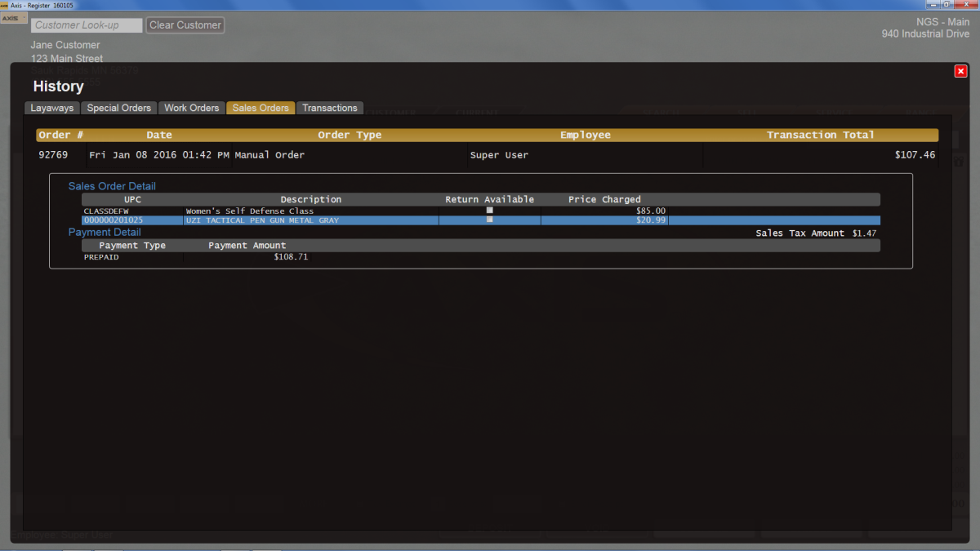Image resolution: width=980 pixels, height=551 pixels.
Task: Close the History dialog with the red X
Action: tap(960, 71)
